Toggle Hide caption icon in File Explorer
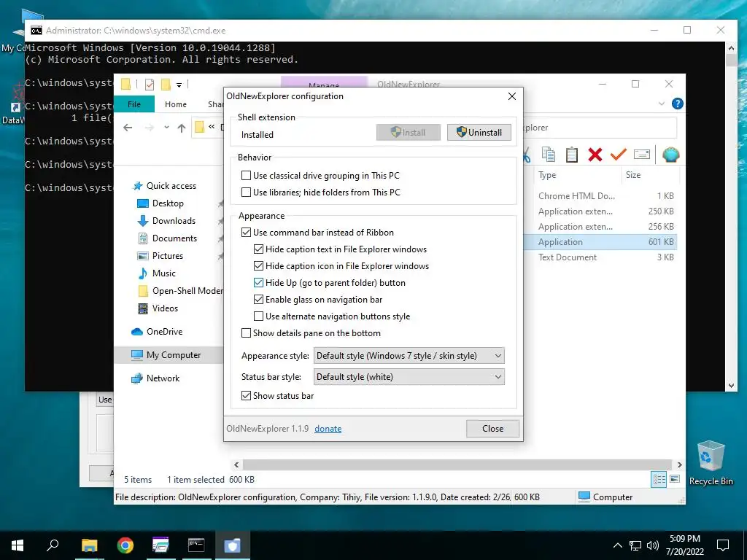Screen dimensions: 747x560 point(258,265)
